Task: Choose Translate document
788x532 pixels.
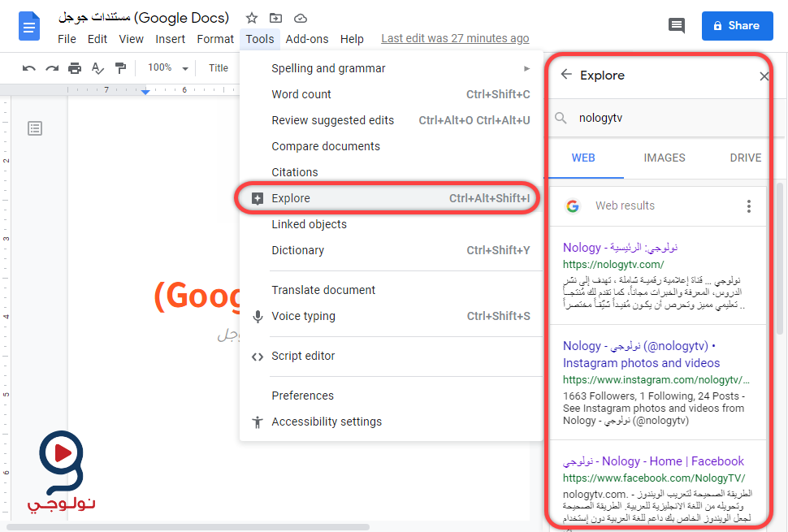Action: coord(391,290)
